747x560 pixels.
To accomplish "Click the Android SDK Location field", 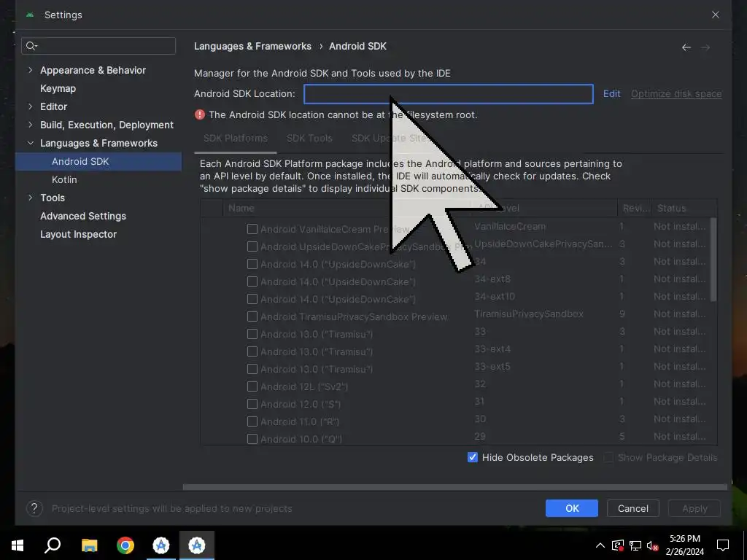I will [x=449, y=94].
